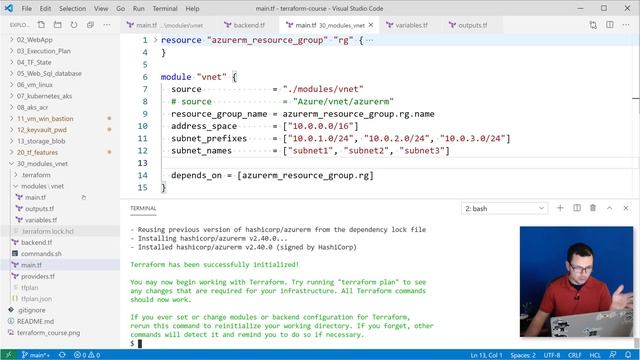The width and height of the screenshot is (640, 360).
Task: Change line endings via CRLF
Action: click(x=574, y=355)
